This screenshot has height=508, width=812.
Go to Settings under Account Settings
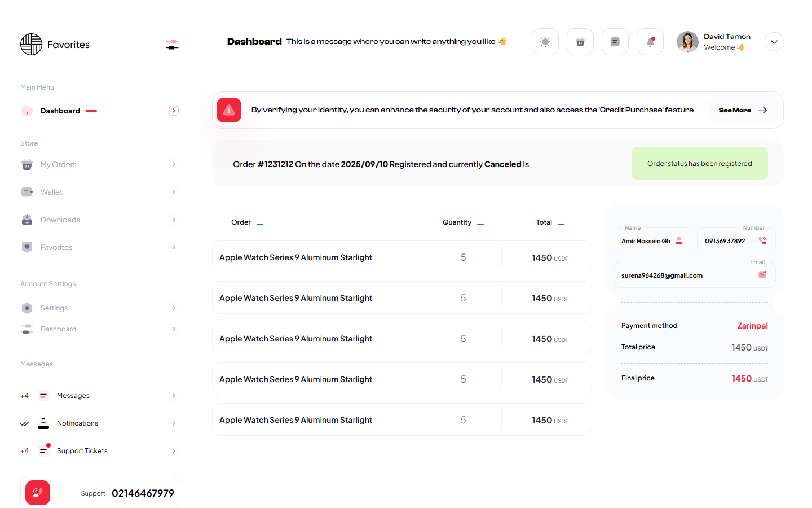coord(54,308)
